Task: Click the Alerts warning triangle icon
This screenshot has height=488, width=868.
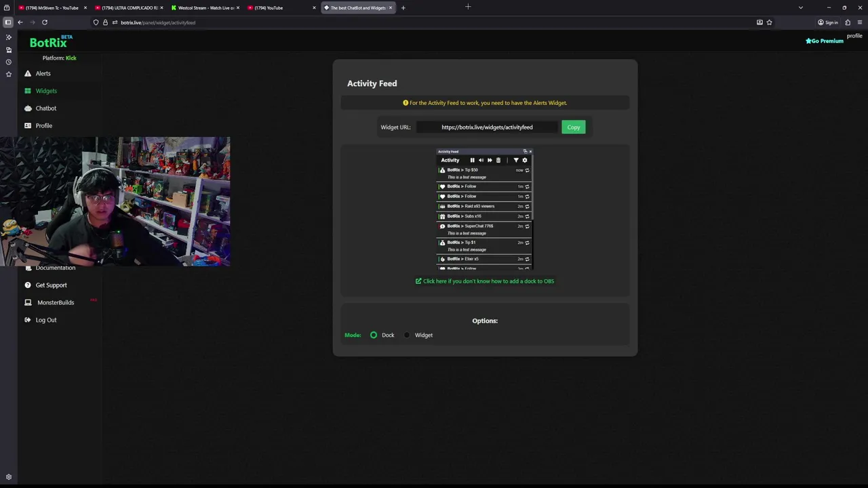Action: click(x=28, y=73)
